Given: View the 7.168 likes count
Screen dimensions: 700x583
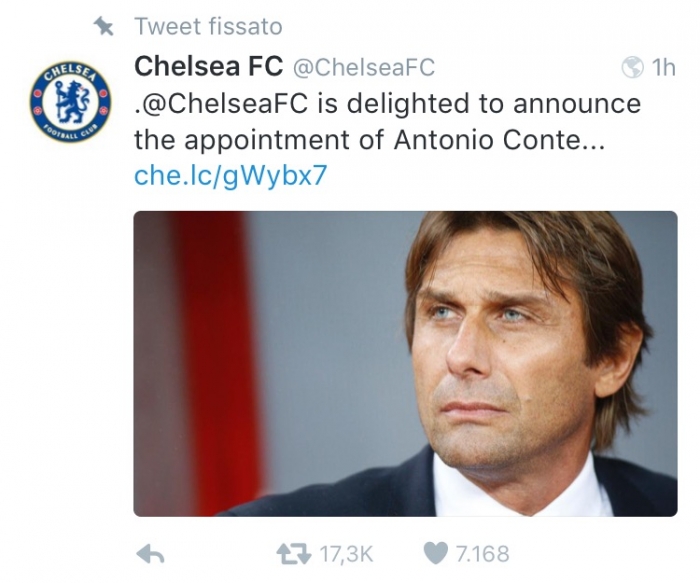Looking at the screenshot, I should [482, 552].
